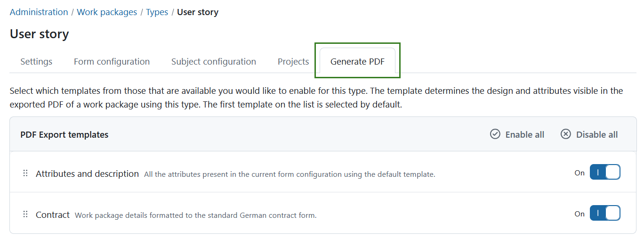Click the X circle icon beside Disable all
This screenshot has width=644, height=240.
pos(565,134)
